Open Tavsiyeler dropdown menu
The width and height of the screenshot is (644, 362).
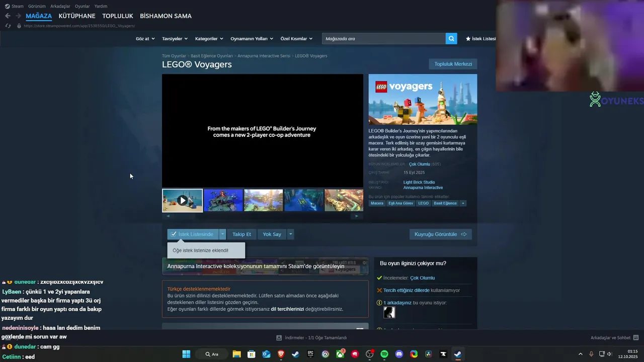[175, 39]
